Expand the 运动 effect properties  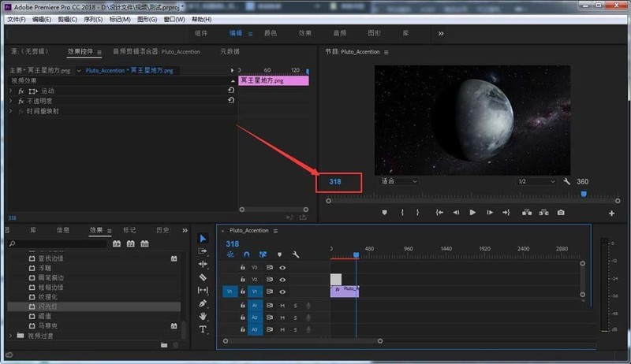tap(11, 91)
